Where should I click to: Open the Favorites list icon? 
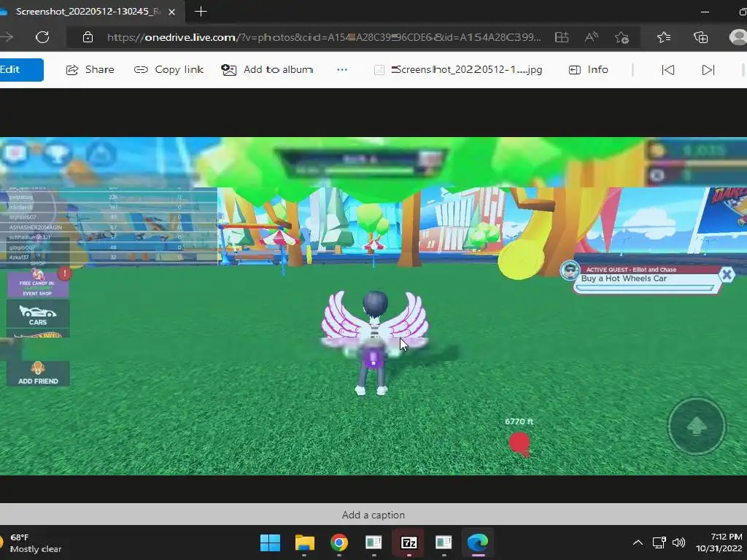coord(664,37)
